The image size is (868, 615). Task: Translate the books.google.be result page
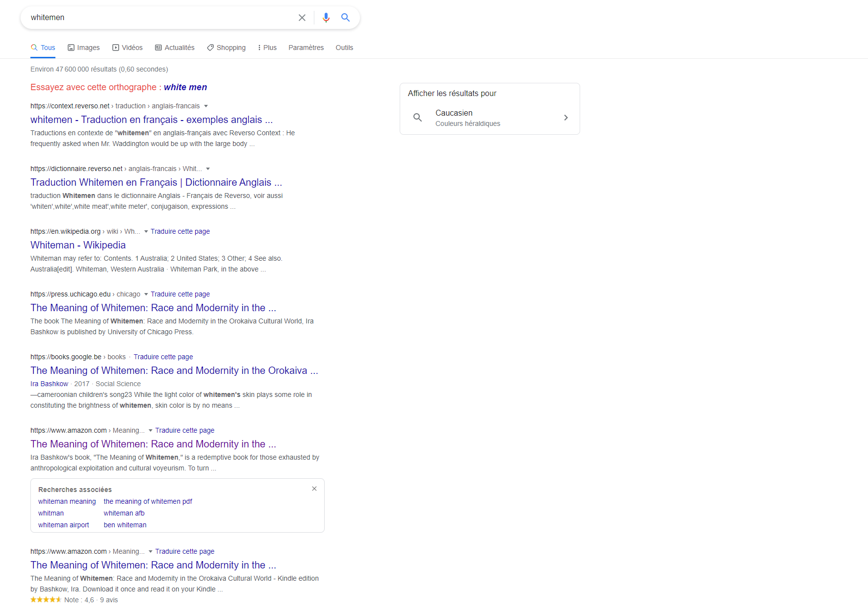pyautogui.click(x=163, y=357)
